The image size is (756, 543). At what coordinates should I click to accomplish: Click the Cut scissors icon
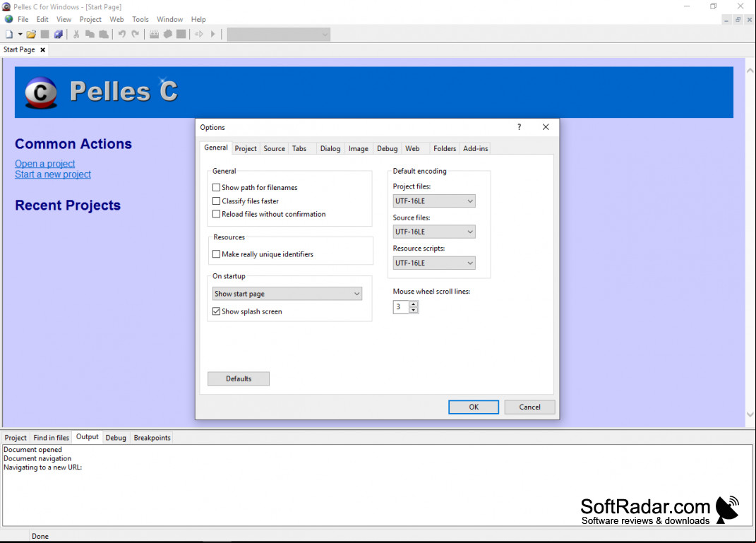(76, 34)
